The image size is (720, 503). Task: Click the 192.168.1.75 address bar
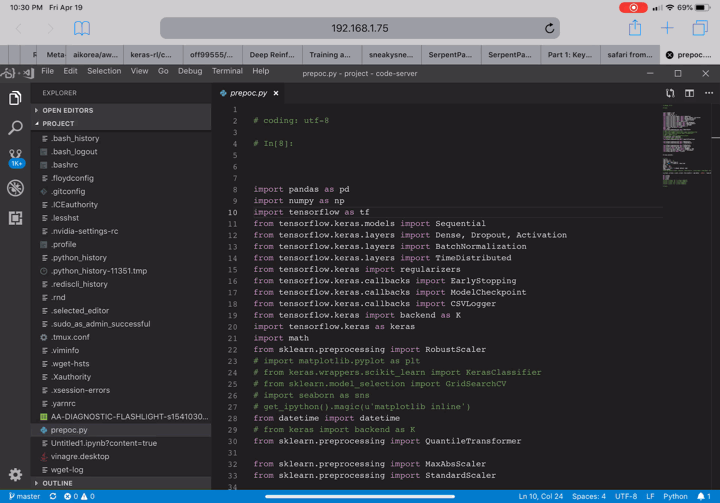[x=360, y=28]
